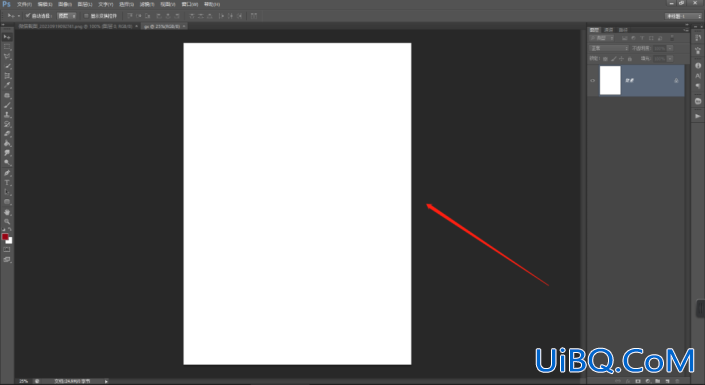The width and height of the screenshot is (705, 385).
Task: Switch to the Channels tab
Action: click(x=609, y=30)
